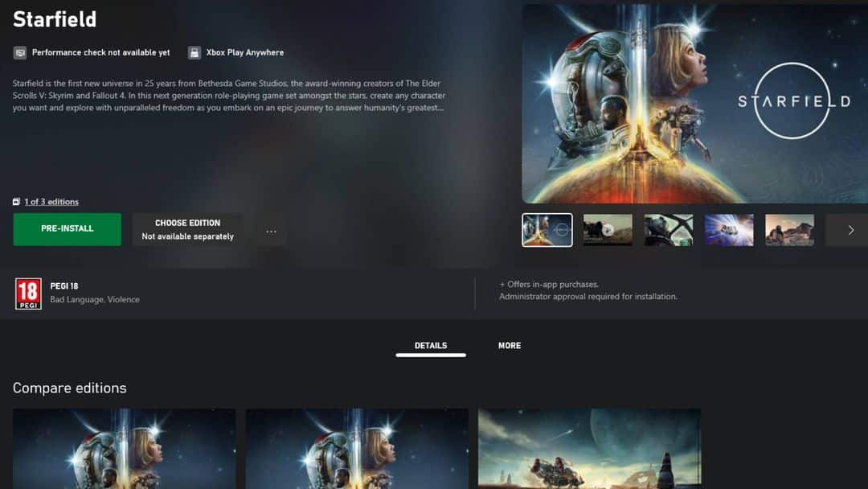
Task: Open the second edition card under Compare editions
Action: 357,449
